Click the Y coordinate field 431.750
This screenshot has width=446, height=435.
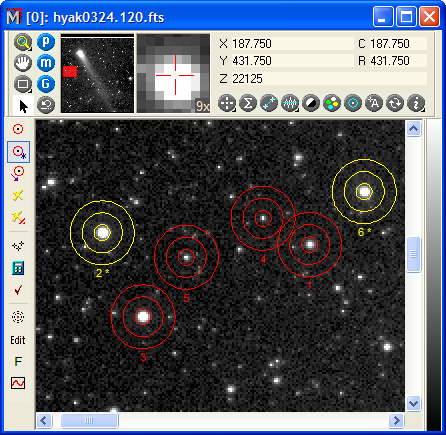click(x=293, y=61)
